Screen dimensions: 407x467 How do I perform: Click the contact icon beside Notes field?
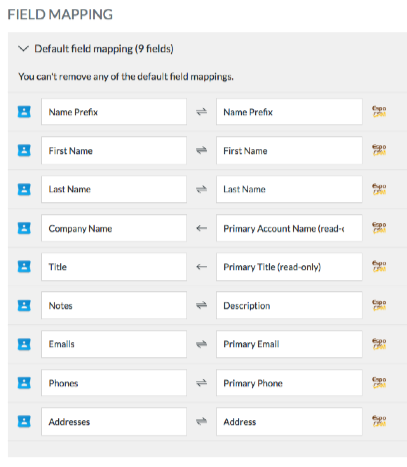[24, 305]
